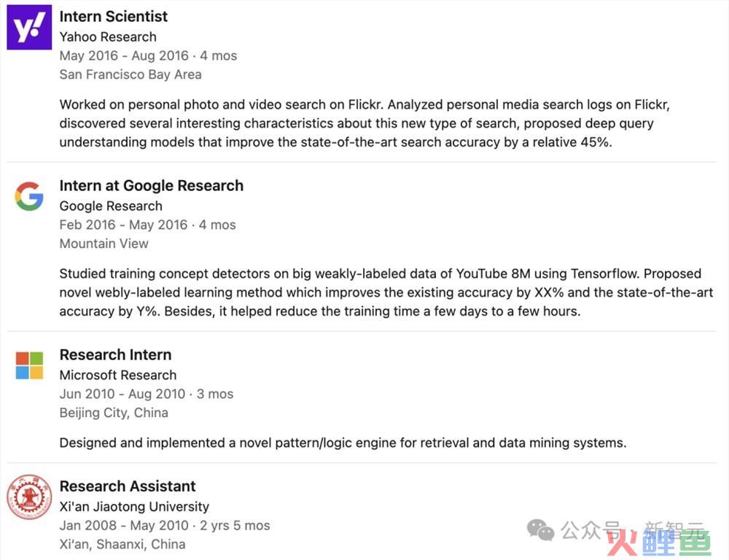Open the Google Research company name

111,206
